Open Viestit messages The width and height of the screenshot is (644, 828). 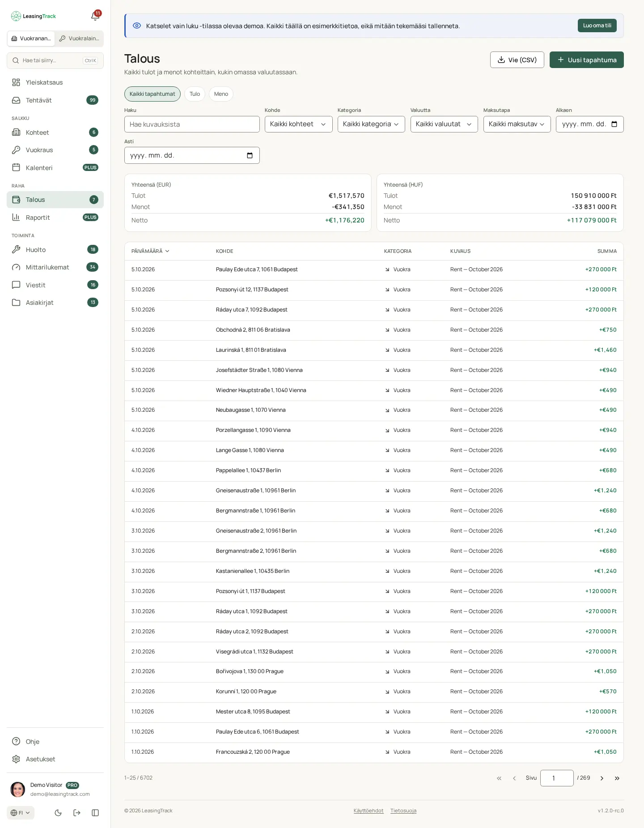55,285
